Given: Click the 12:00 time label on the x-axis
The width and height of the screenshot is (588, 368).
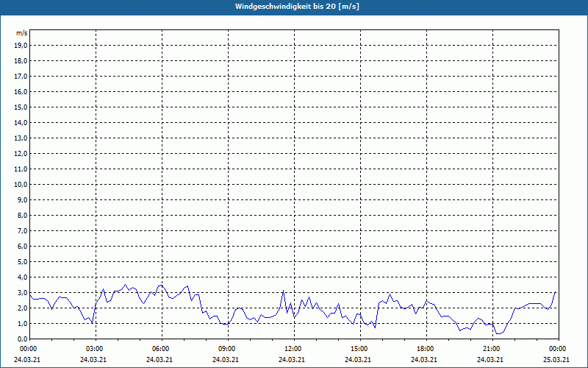Looking at the screenshot, I should pyautogui.click(x=294, y=349).
